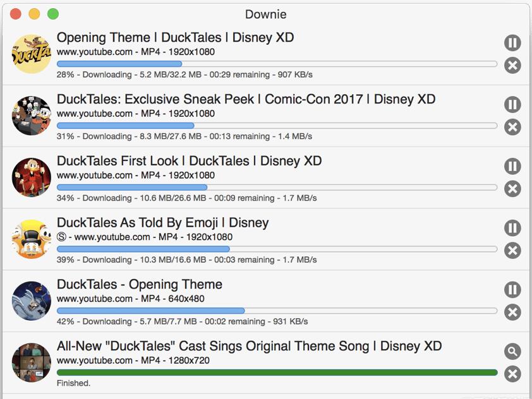532x399 pixels.
Task: Remove the finished Cast Sings Theme Song item
Action: [x=512, y=374]
